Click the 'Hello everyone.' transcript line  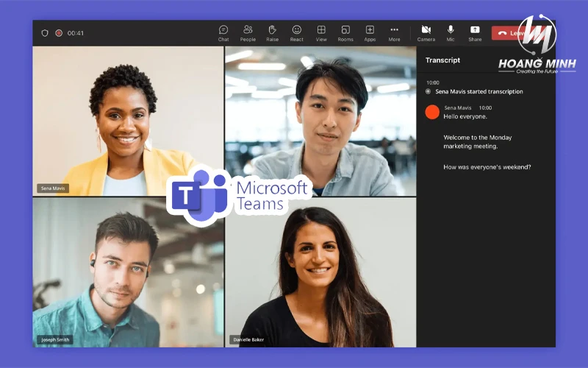465,116
